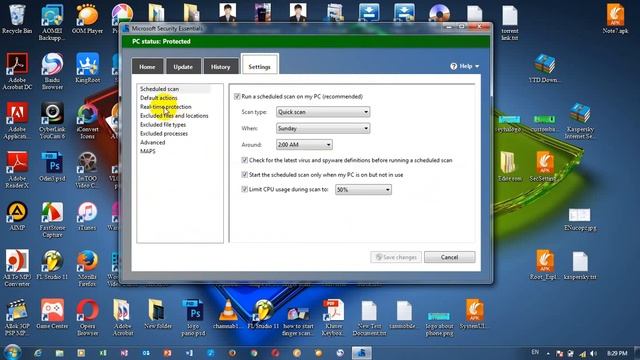Select New Text Document.txt icon
The image size is (640, 360).
tap(369, 318)
